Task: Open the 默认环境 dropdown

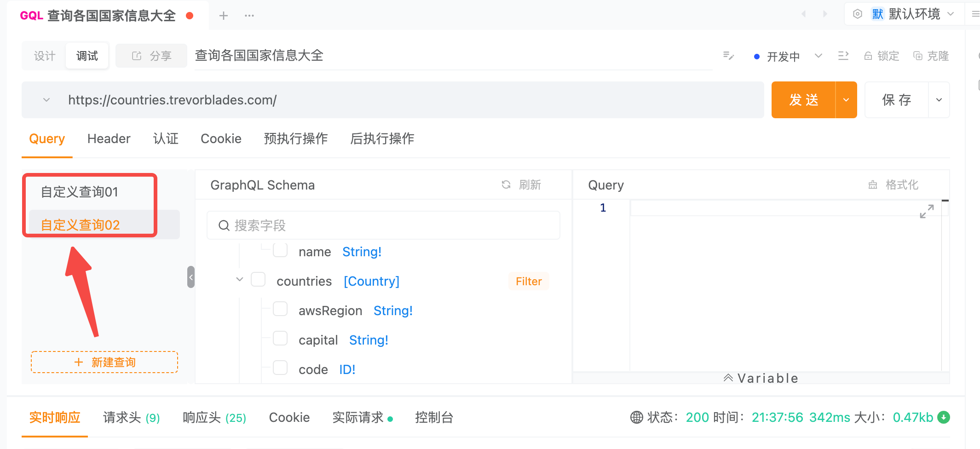Action: pos(951,14)
